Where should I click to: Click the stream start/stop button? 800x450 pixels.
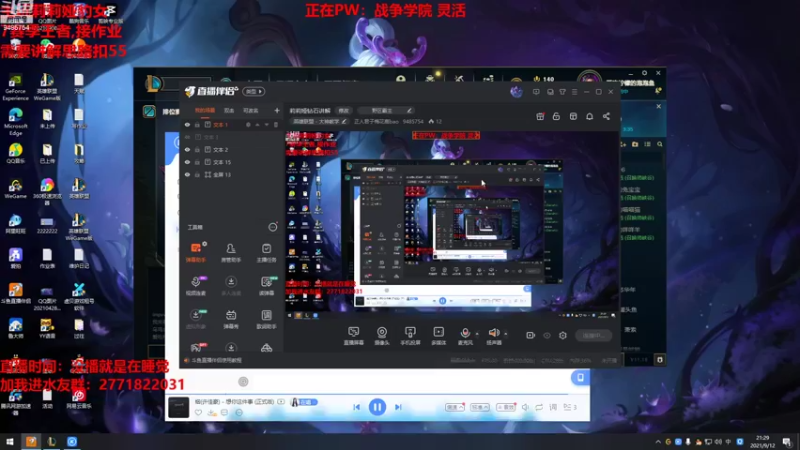click(594, 335)
